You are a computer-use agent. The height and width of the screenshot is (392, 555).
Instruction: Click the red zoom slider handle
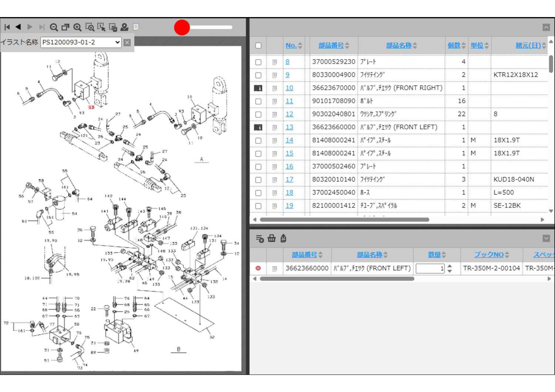coord(182,28)
